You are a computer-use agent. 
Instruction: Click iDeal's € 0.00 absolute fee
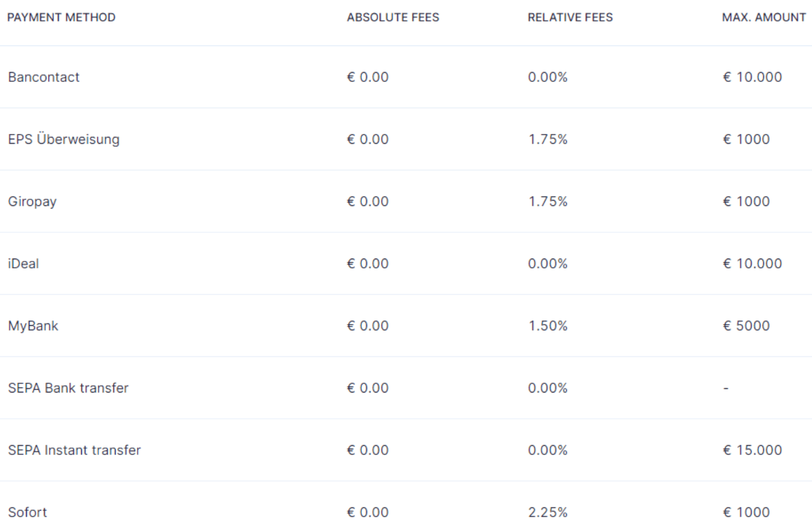pyautogui.click(x=367, y=264)
